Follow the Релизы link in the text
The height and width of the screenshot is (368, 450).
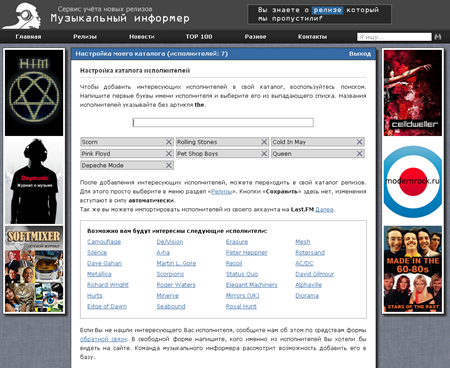221,192
